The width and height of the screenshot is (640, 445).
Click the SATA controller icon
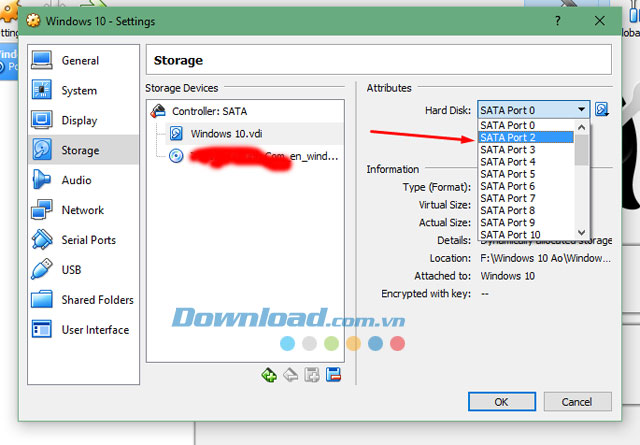[158, 111]
